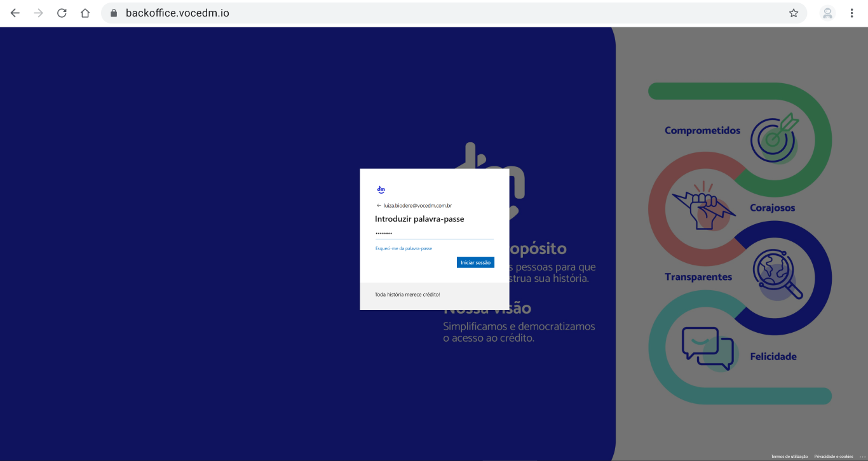Open Chrome's three-dot menu

click(852, 13)
